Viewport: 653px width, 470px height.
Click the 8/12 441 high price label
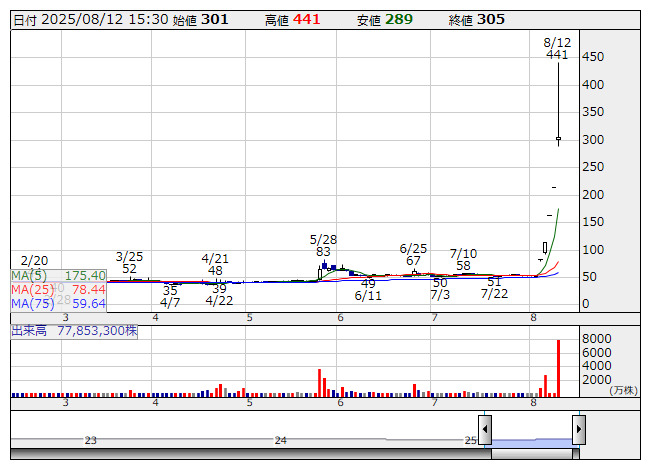coord(557,49)
